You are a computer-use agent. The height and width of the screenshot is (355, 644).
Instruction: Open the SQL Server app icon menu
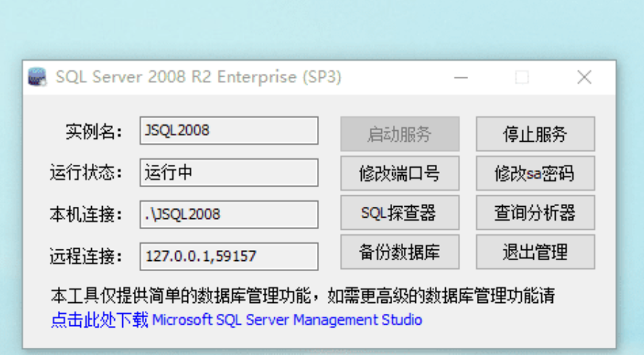point(37,77)
